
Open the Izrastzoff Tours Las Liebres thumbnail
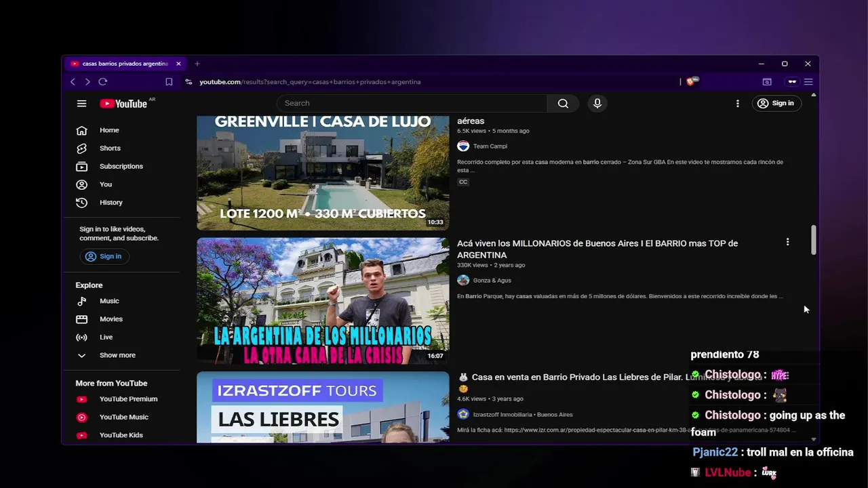coord(323,407)
